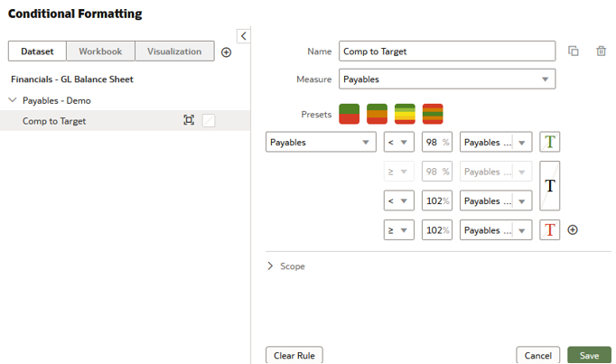
Task: Click the enable icon on the Comp to Target rule
Action: coord(189,120)
